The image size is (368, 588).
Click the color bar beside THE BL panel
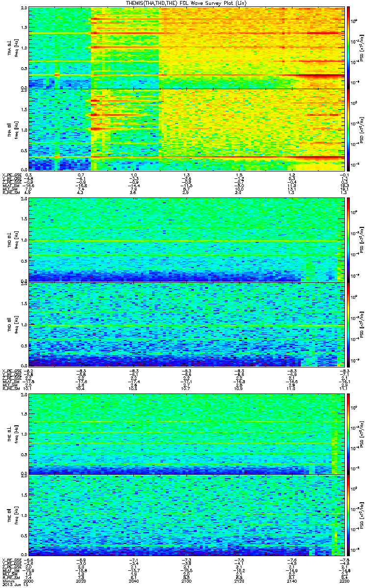coord(349,433)
